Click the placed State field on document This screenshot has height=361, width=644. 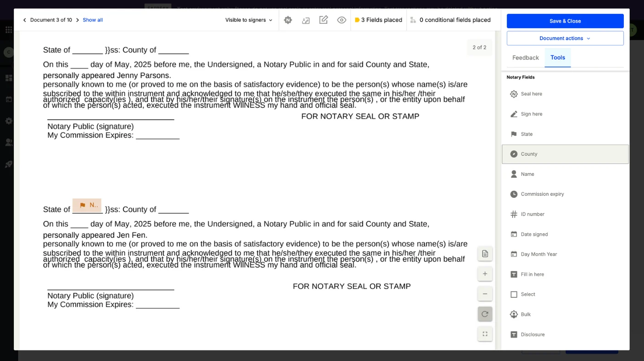point(87,205)
